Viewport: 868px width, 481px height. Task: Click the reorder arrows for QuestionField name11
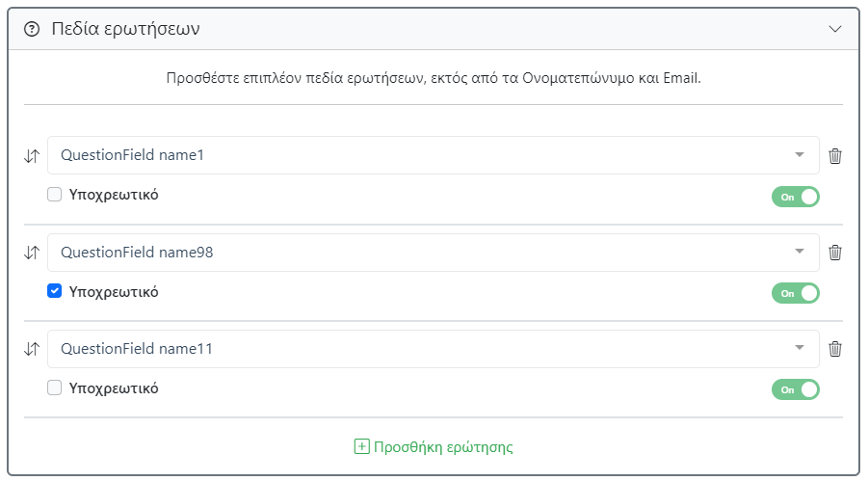(32, 349)
